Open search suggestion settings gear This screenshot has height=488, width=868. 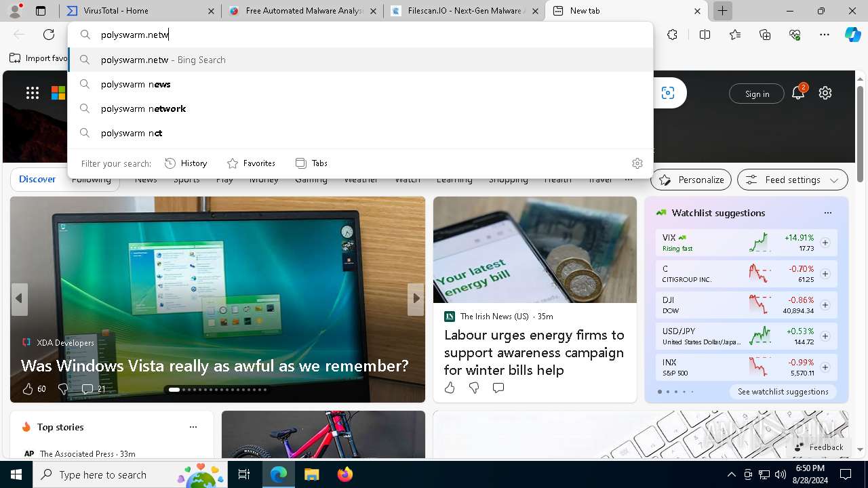click(x=637, y=163)
